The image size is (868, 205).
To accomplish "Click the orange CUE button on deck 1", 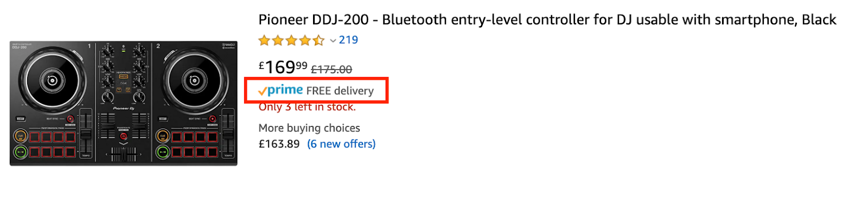I will point(21,136).
